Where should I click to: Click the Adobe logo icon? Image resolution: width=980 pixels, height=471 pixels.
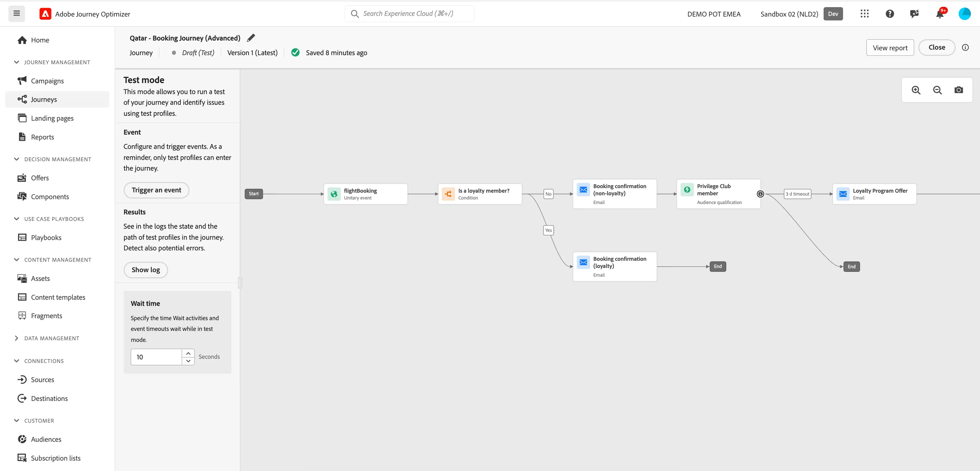(x=45, y=14)
